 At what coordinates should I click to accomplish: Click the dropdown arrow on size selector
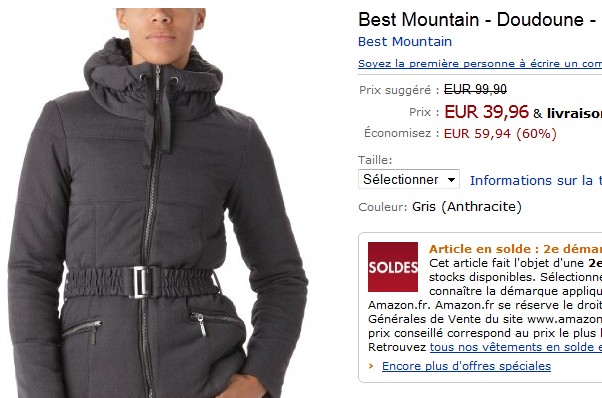(x=452, y=180)
